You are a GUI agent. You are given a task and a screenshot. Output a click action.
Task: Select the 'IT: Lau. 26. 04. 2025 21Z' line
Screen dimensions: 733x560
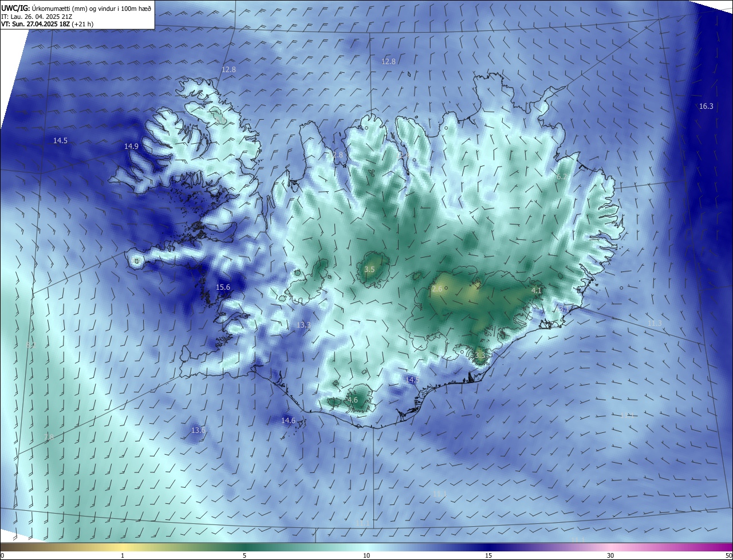36,16
